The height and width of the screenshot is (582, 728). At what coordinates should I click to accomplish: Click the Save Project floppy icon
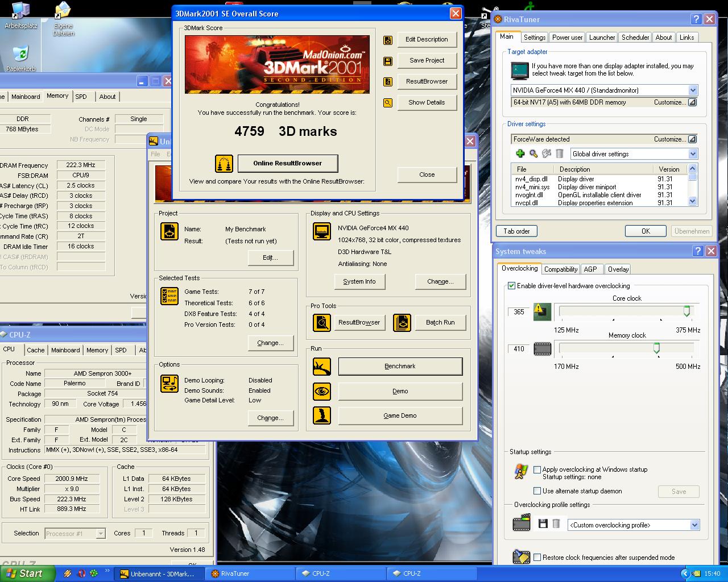point(388,61)
